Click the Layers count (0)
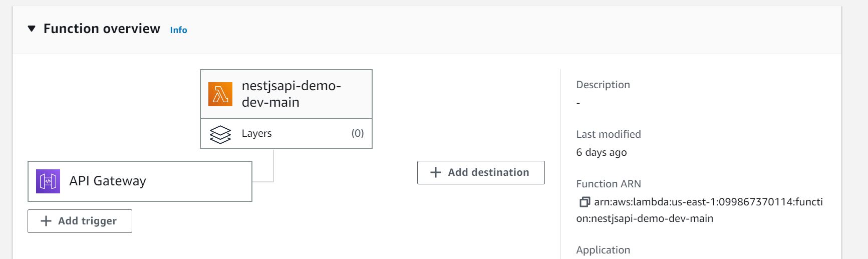The width and height of the screenshot is (868, 259). pos(358,133)
